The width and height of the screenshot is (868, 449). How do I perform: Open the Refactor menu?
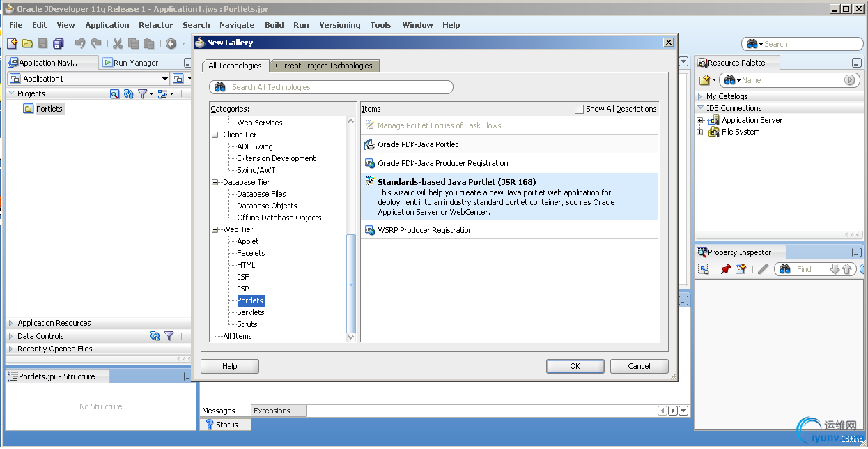click(155, 25)
